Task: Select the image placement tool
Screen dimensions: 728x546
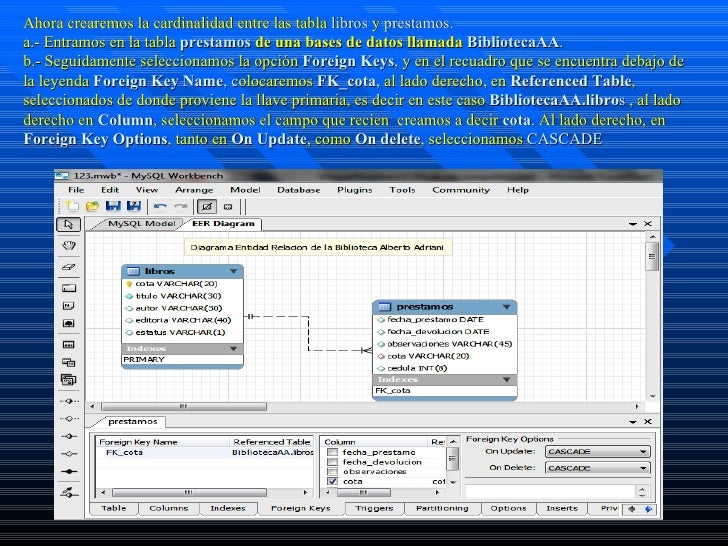Action: (x=69, y=323)
